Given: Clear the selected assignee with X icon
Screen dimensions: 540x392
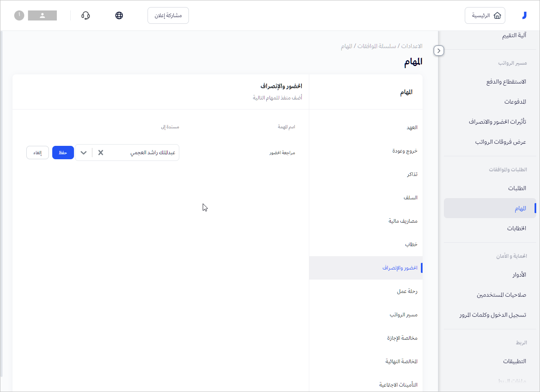Looking at the screenshot, I should click(101, 153).
